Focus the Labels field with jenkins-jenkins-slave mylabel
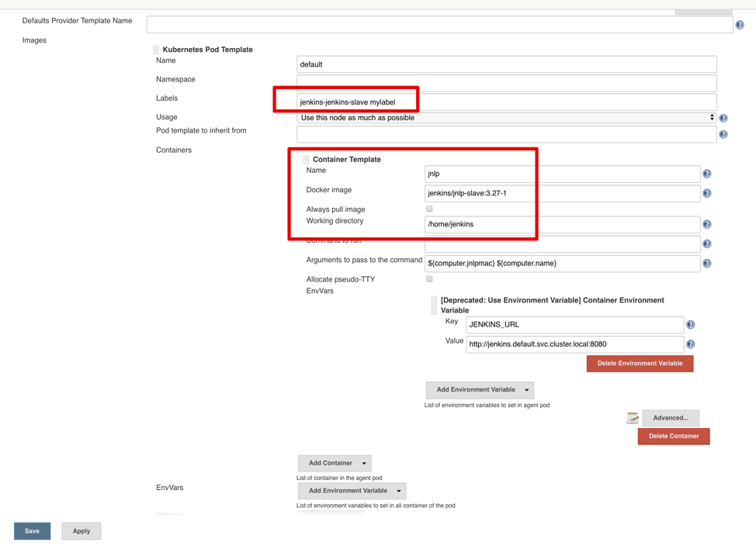Image resolution: width=756 pixels, height=546 pixels. (x=506, y=102)
